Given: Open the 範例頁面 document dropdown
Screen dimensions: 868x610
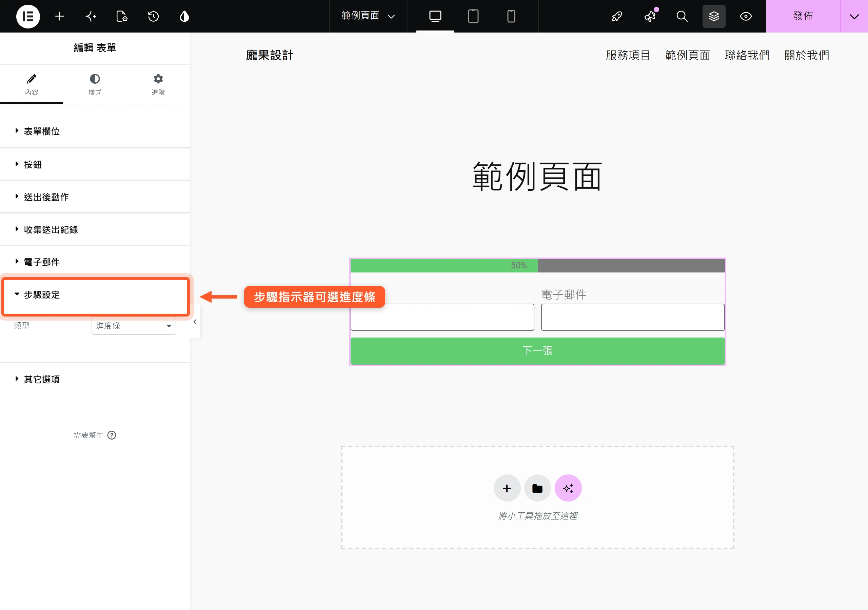Looking at the screenshot, I should [x=368, y=16].
